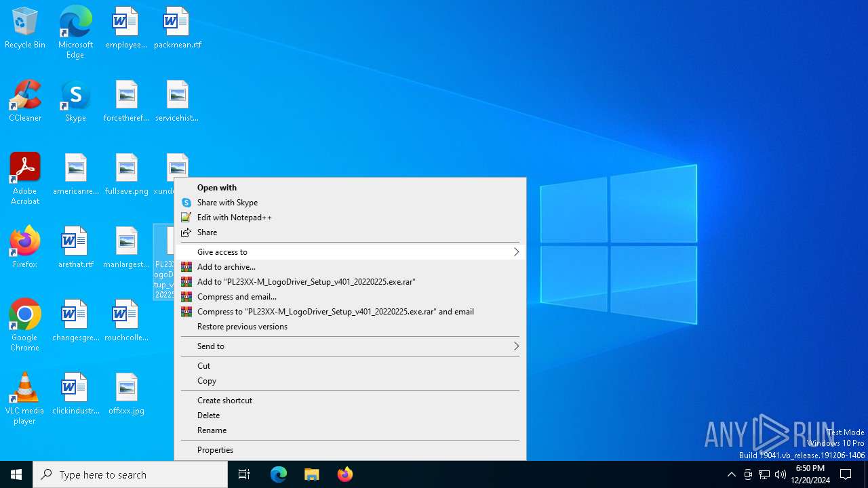Screen dimensions: 868x488
Task: Choose Share with Skype menu entry
Action: click(351, 203)
